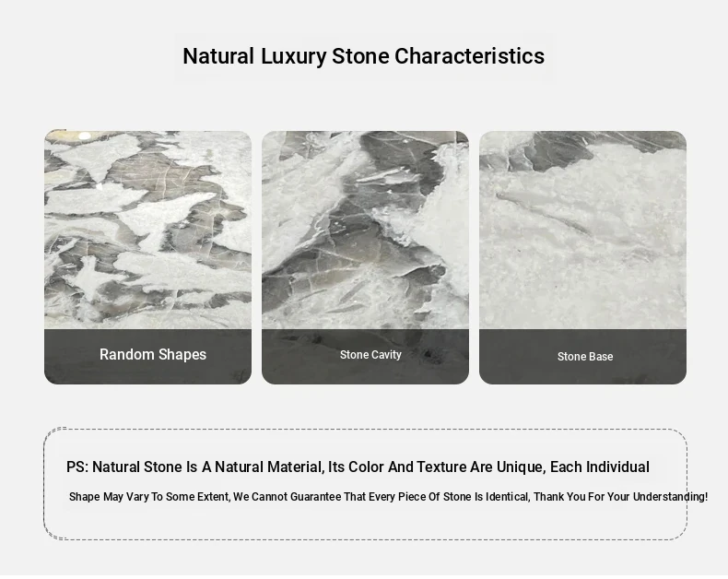Click the word Identical in the disclaimer

click(507, 497)
